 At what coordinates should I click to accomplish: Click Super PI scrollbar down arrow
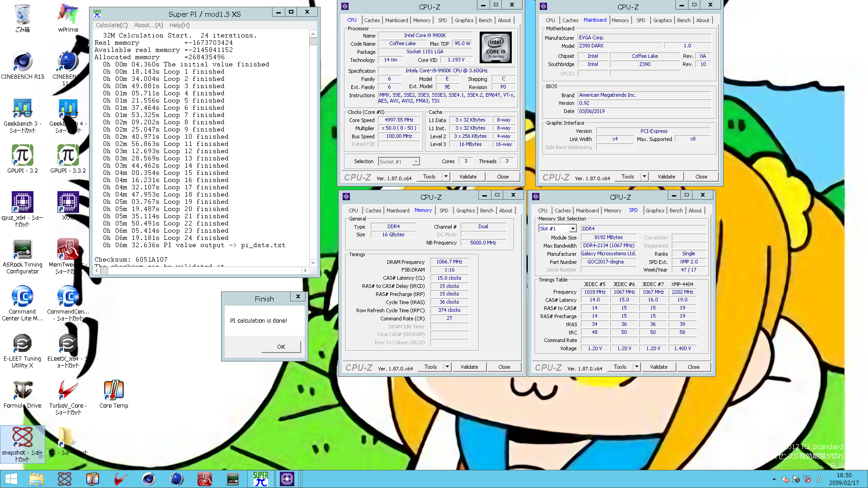pos(313,263)
